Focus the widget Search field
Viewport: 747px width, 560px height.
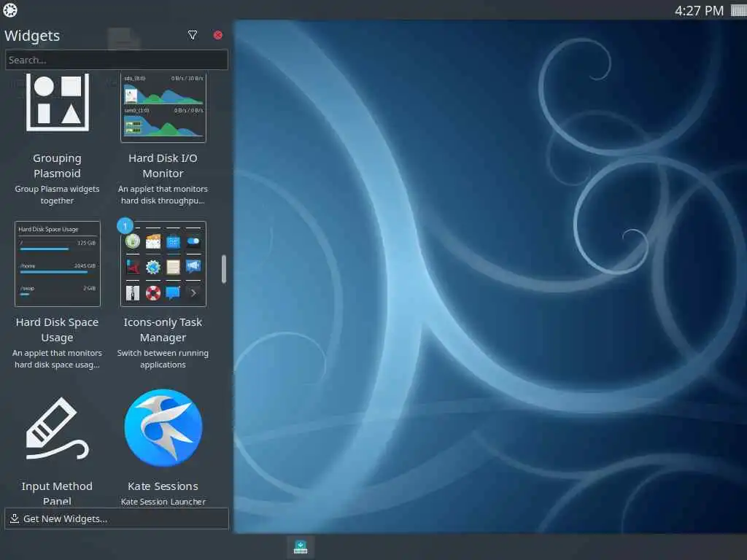coord(116,60)
